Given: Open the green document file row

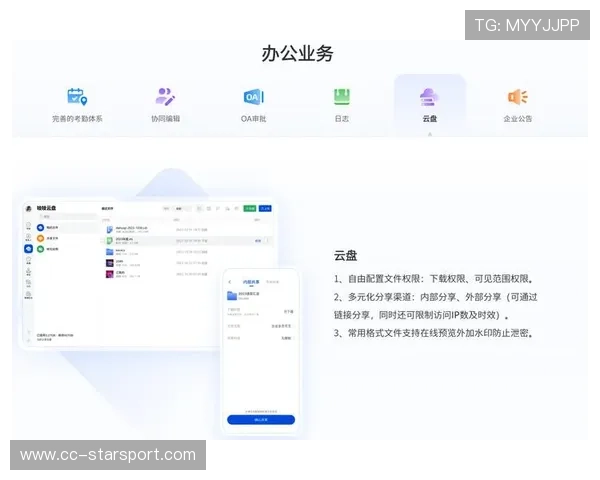Looking at the screenshot, I should coord(188,241).
